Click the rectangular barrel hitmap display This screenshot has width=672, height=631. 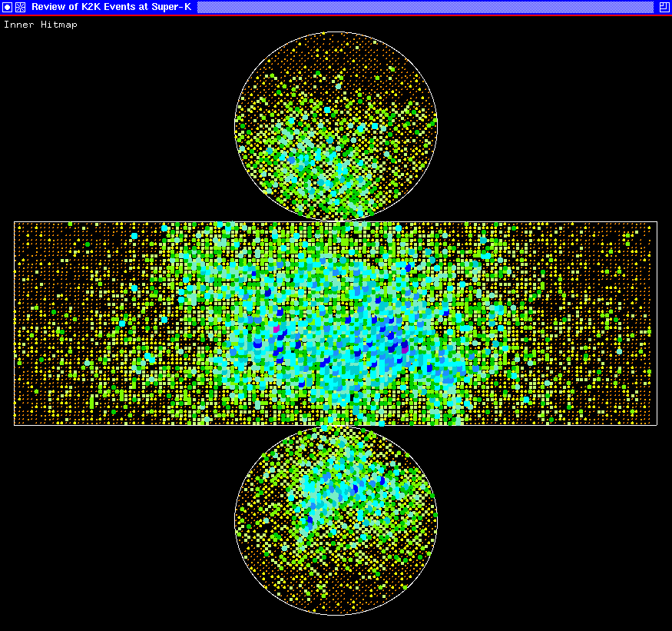(x=336, y=324)
